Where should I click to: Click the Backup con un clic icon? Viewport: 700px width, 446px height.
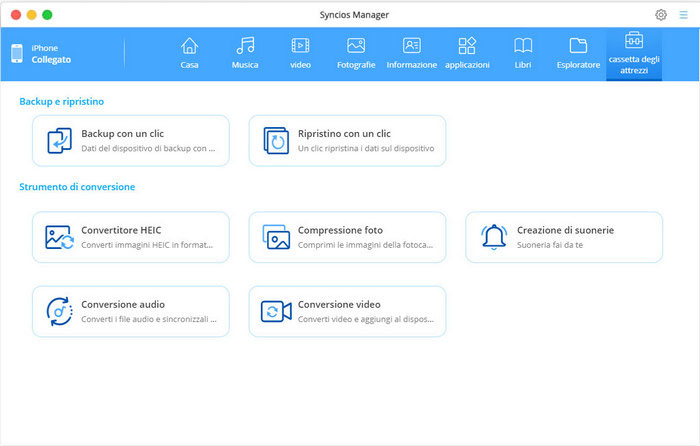point(59,141)
